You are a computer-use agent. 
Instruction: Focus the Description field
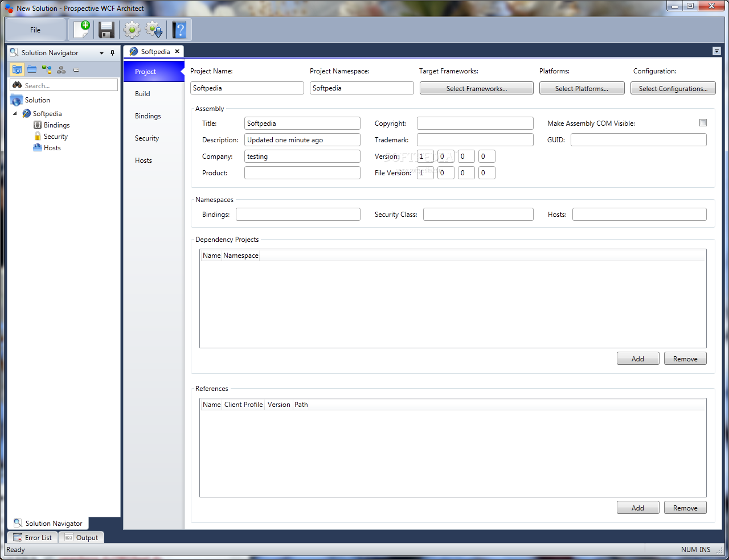pyautogui.click(x=302, y=140)
